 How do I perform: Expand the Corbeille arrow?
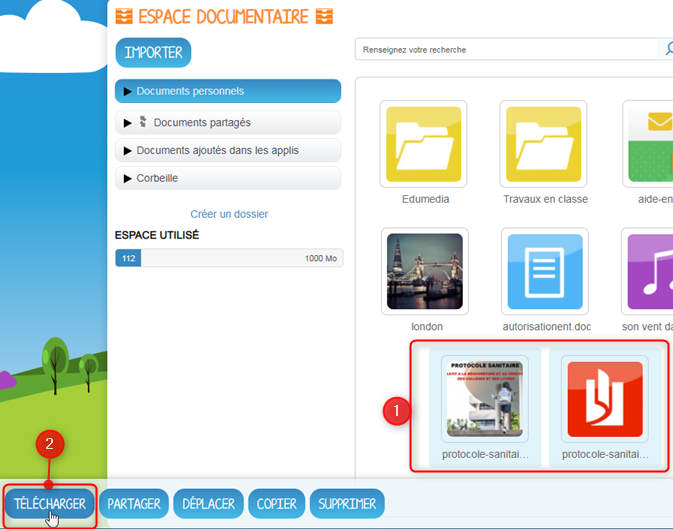pyautogui.click(x=128, y=178)
